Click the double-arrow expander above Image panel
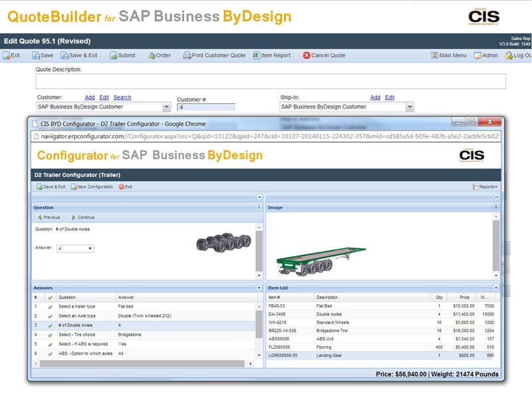Viewport: 532px width, 400px height. 496,197
